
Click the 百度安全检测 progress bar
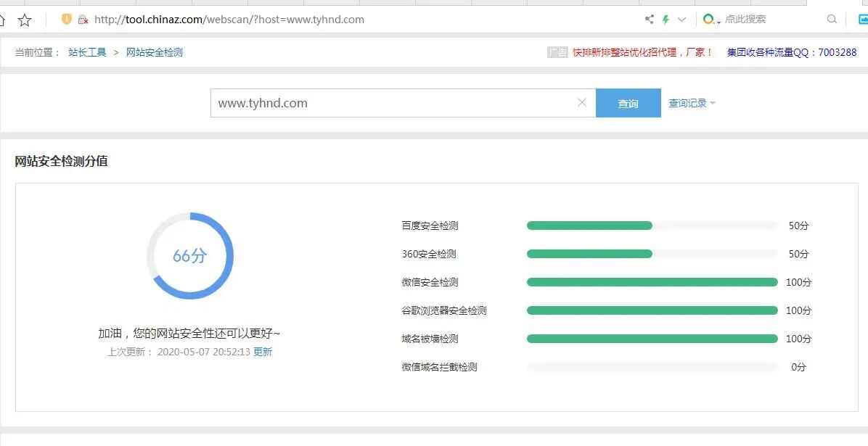click(x=652, y=226)
